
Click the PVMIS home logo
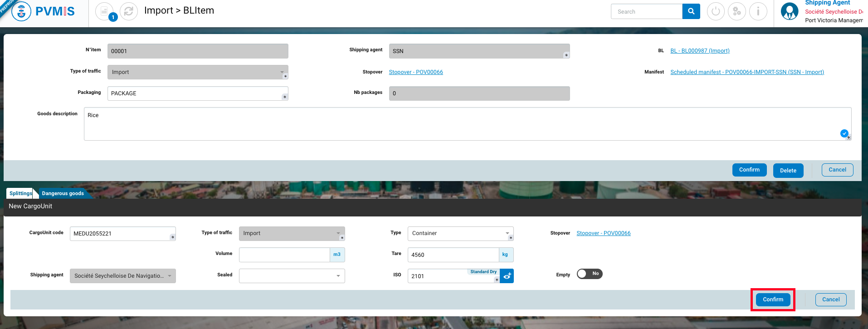pos(44,11)
